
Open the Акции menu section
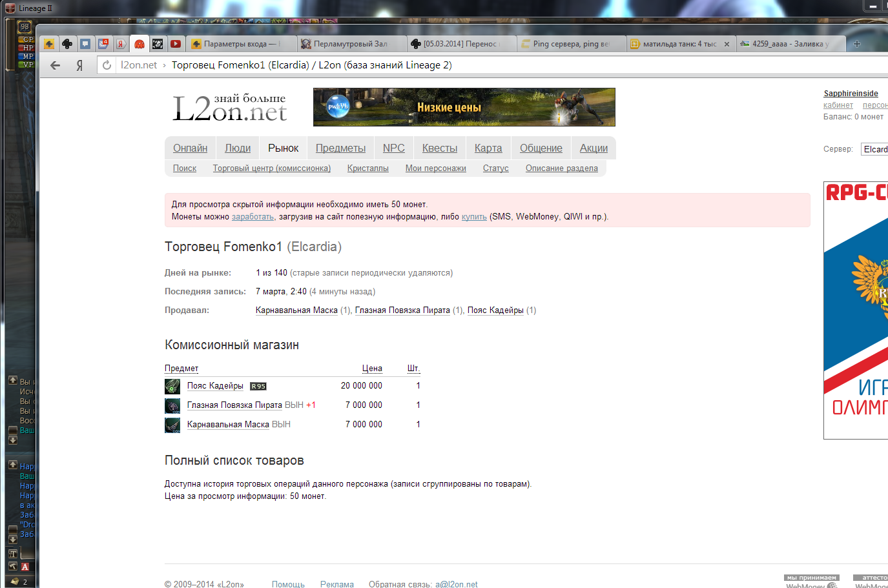(x=594, y=148)
